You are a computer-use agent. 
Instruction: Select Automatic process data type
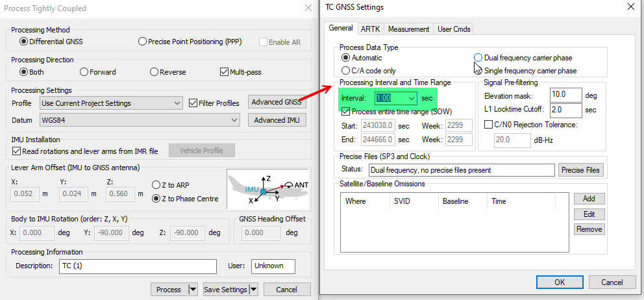tap(362, 58)
